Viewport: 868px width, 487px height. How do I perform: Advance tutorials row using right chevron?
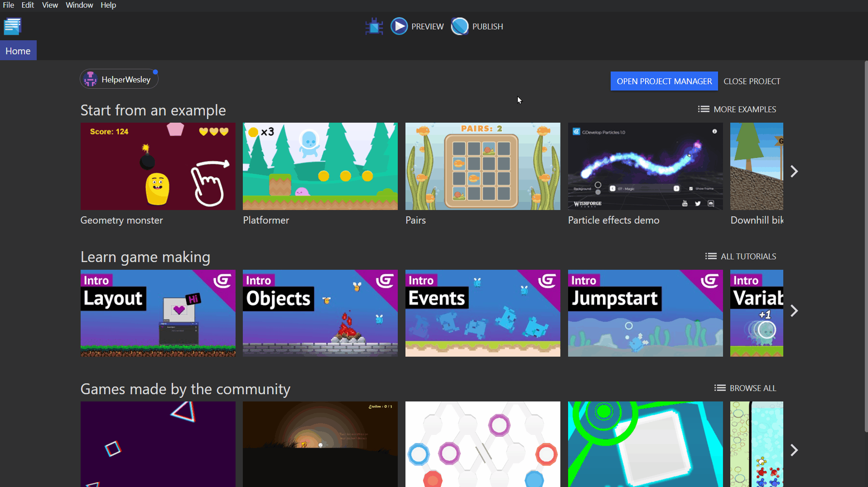[794, 311]
